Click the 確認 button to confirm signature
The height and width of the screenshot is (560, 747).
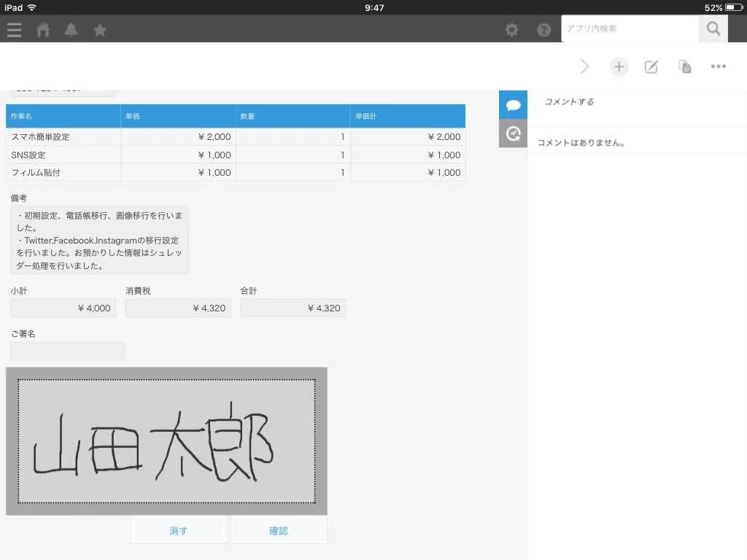(279, 531)
